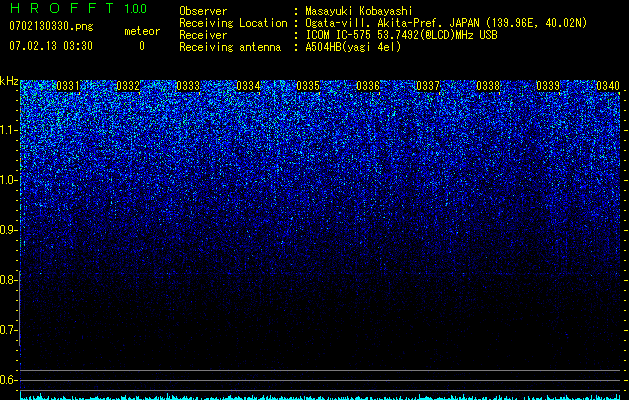Select observer name Masayuki Kobayashi
Viewport: 629px width, 400px height.
[359, 11]
